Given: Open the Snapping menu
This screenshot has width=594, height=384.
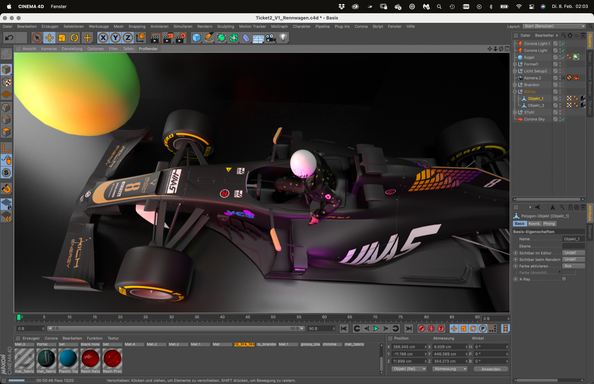Looking at the screenshot, I should coord(137,27).
